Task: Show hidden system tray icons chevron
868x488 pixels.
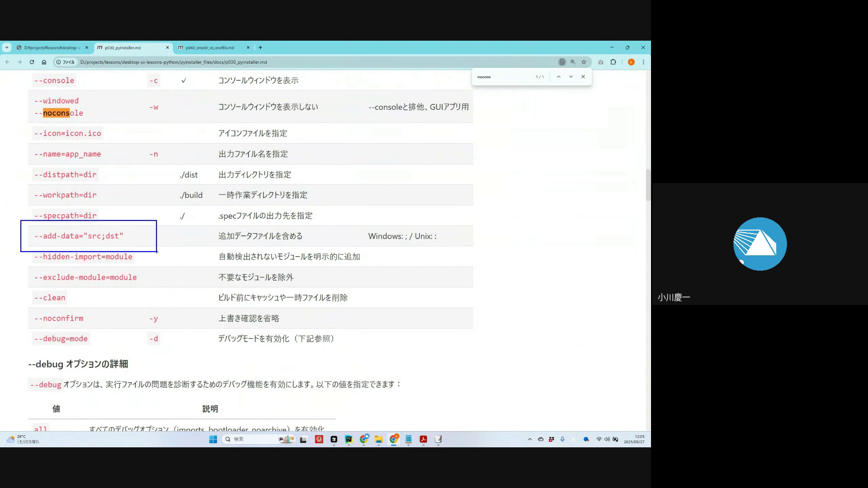Action: (530, 439)
